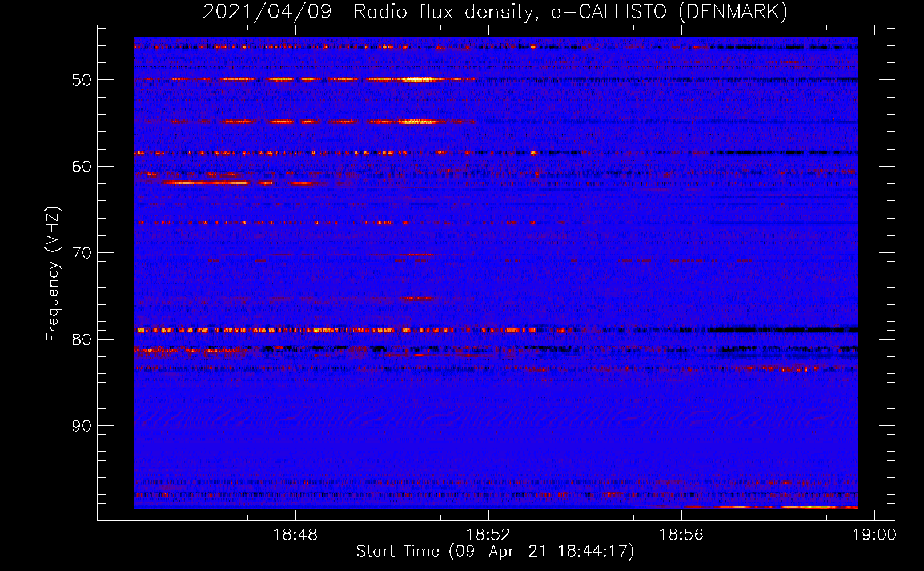Click the 50 frequency tick label

82,80
